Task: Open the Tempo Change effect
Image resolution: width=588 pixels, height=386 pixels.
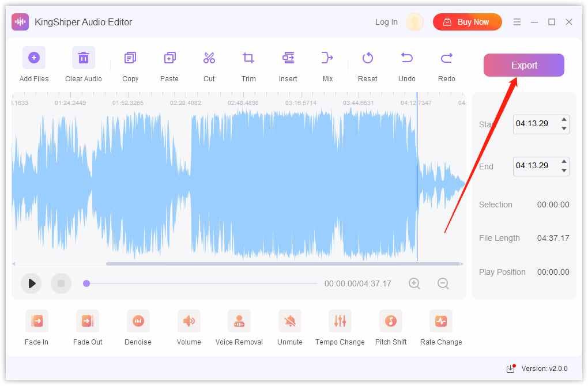Action: [x=340, y=321]
